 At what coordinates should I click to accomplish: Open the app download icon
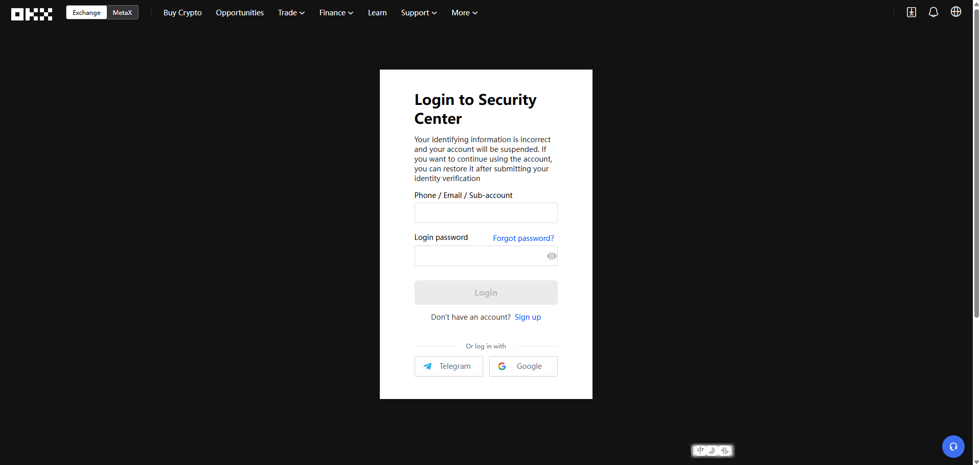[x=911, y=12]
